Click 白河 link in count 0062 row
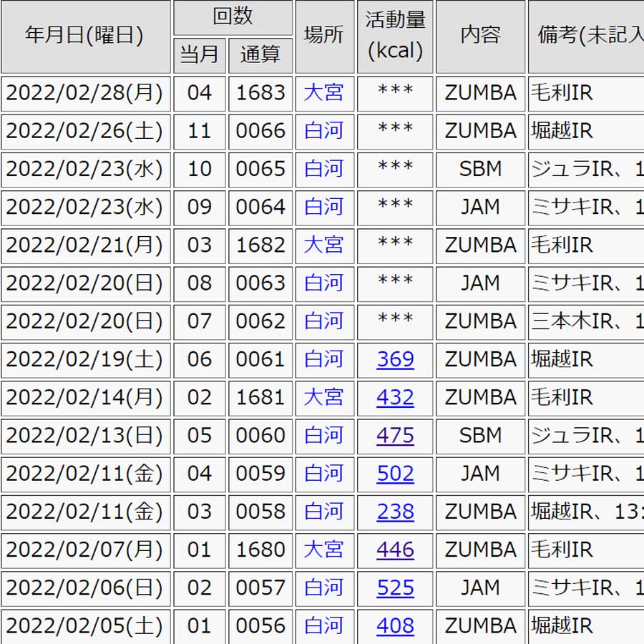The height and width of the screenshot is (644, 644). (323, 321)
